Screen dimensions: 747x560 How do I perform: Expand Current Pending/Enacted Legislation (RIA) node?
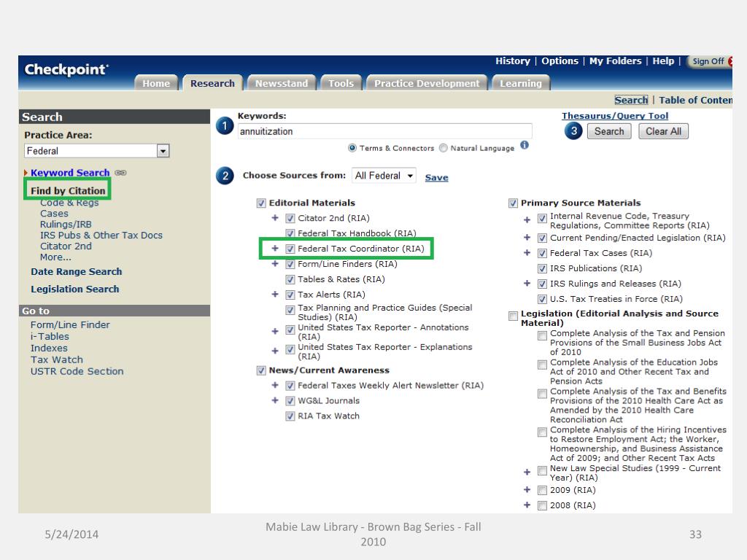(527, 238)
